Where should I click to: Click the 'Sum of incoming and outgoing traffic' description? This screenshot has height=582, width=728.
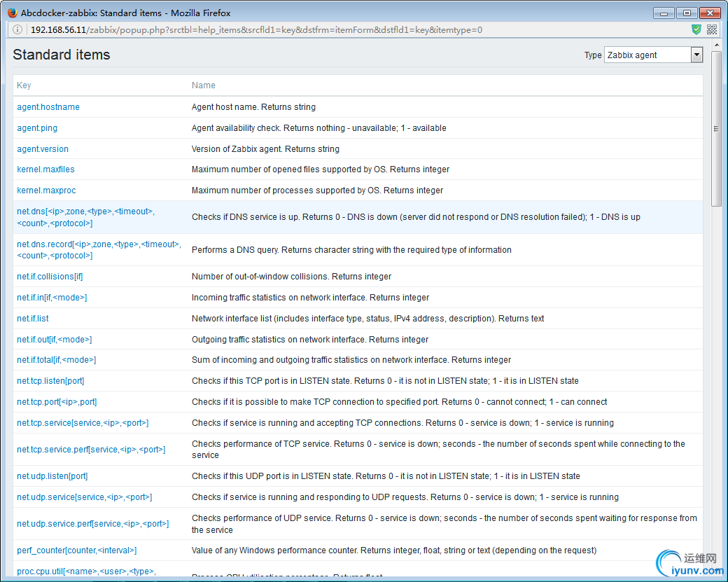[x=351, y=359]
